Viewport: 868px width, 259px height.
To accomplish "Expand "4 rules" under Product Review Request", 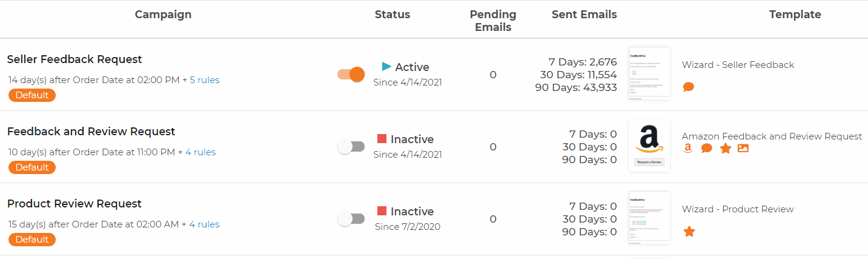I will pos(204,224).
